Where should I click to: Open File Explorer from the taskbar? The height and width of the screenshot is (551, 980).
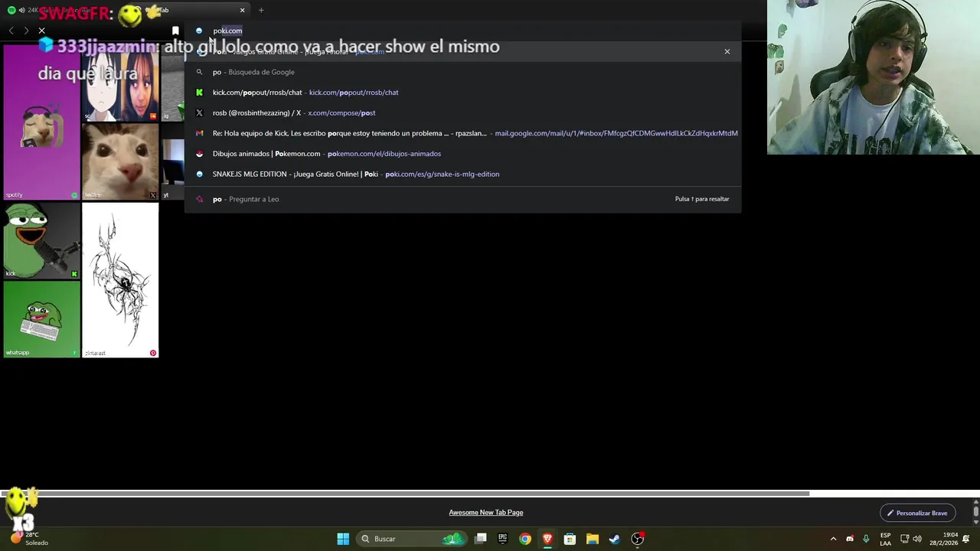tap(592, 539)
